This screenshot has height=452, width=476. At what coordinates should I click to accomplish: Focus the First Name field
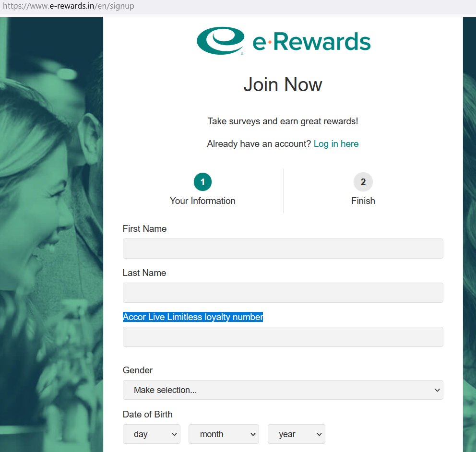point(283,249)
